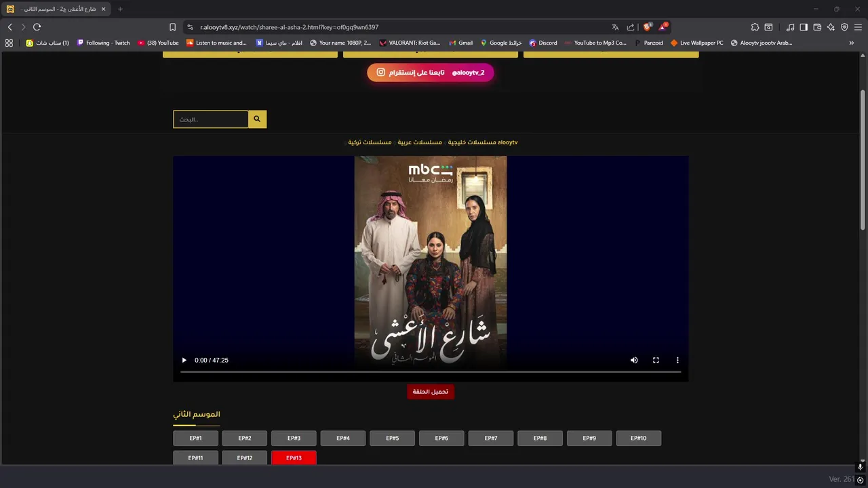Open Leo AI sparkle icon
Screen dimensions: 868x488
(x=831, y=27)
